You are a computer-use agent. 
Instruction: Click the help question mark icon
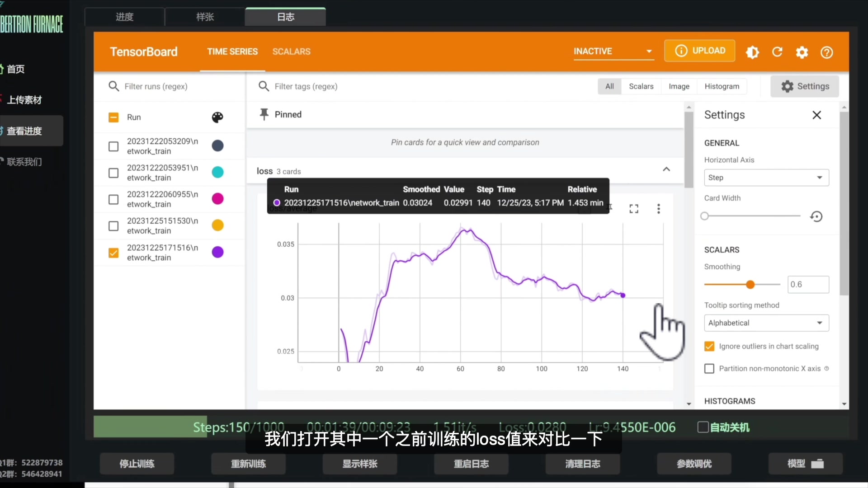pyautogui.click(x=827, y=52)
